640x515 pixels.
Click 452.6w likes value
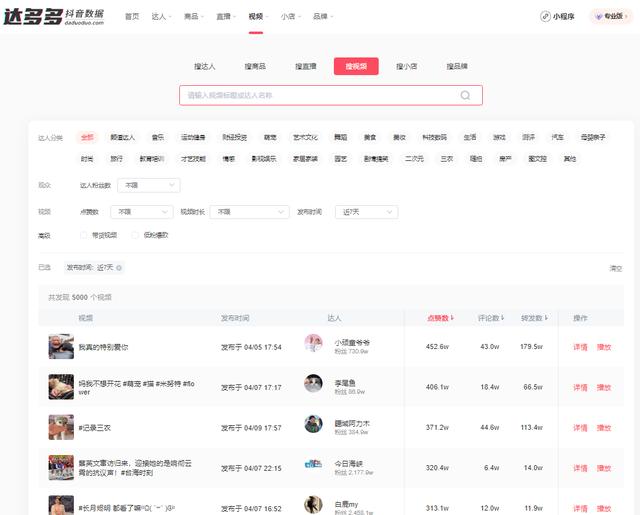[437, 346]
